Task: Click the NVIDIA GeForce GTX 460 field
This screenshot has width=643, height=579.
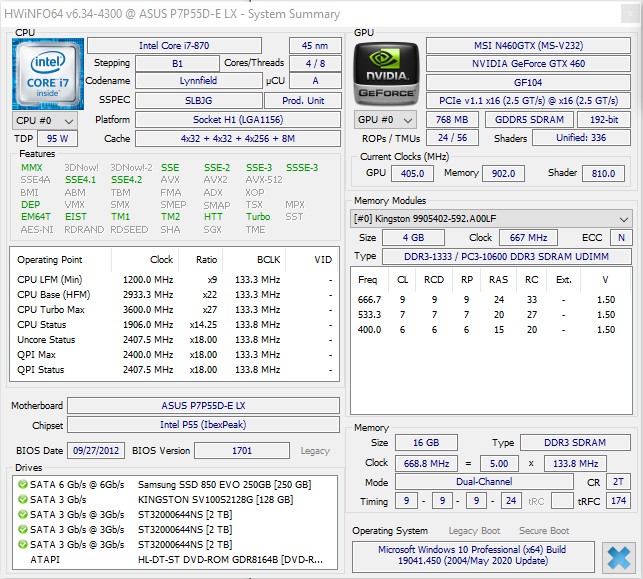Action: (528, 64)
